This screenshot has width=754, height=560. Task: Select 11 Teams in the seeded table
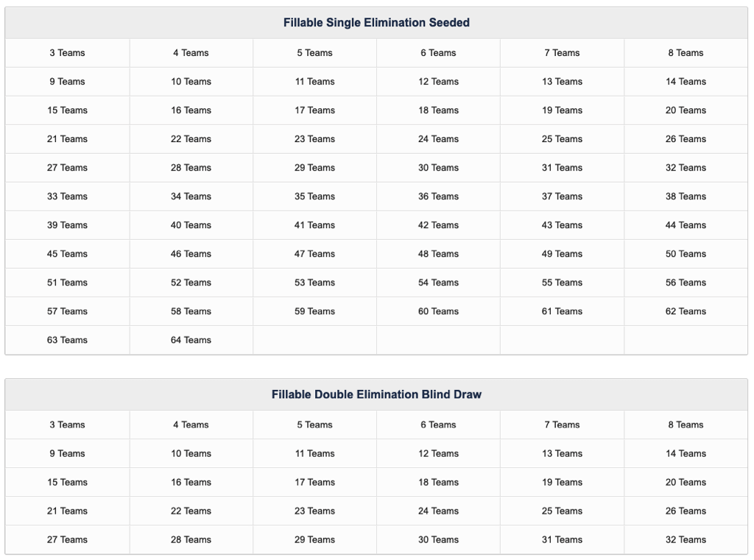pos(314,81)
